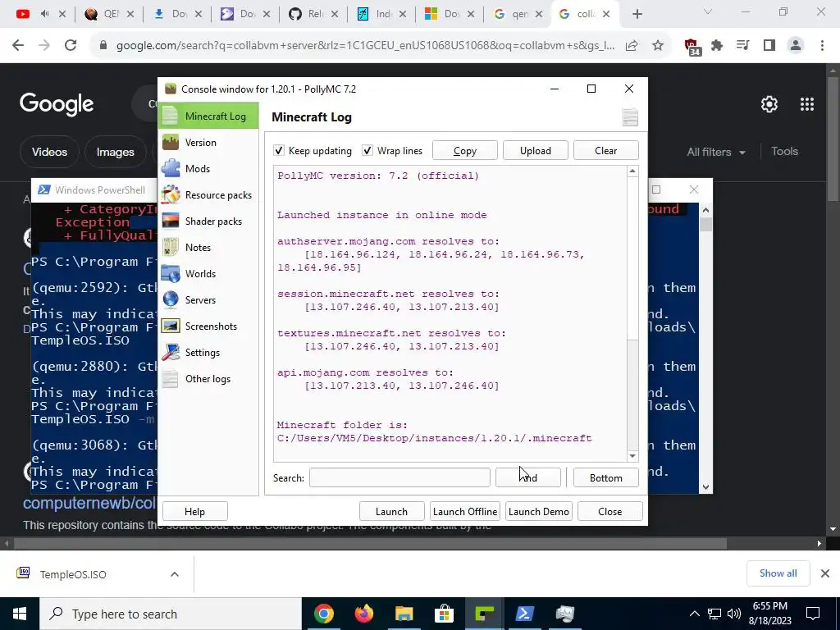
Task: Click log scrollbar up arrow
Action: [x=632, y=171]
